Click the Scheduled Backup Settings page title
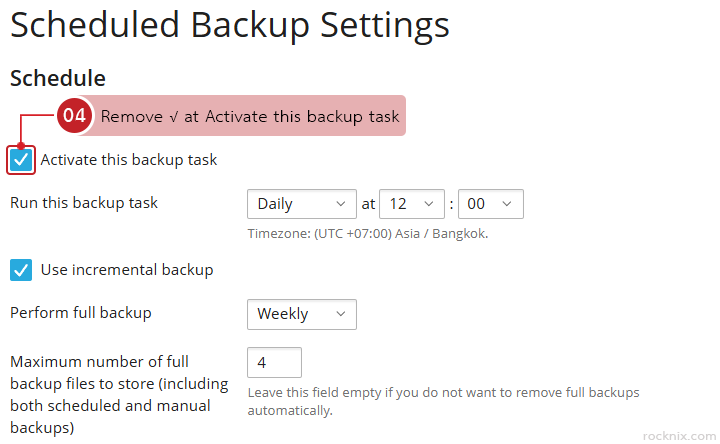 [x=230, y=25]
